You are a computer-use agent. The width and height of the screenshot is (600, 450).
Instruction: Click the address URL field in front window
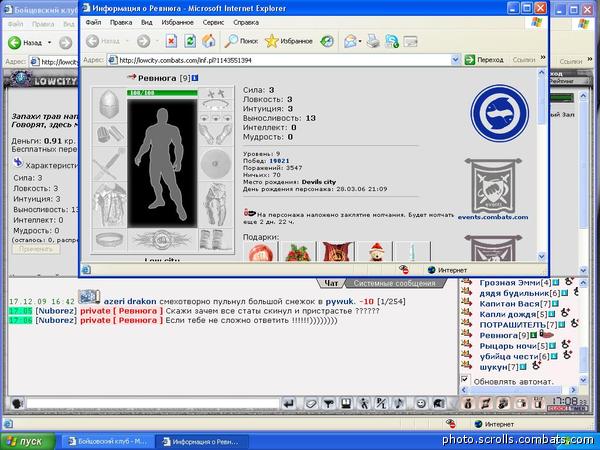click(279, 60)
